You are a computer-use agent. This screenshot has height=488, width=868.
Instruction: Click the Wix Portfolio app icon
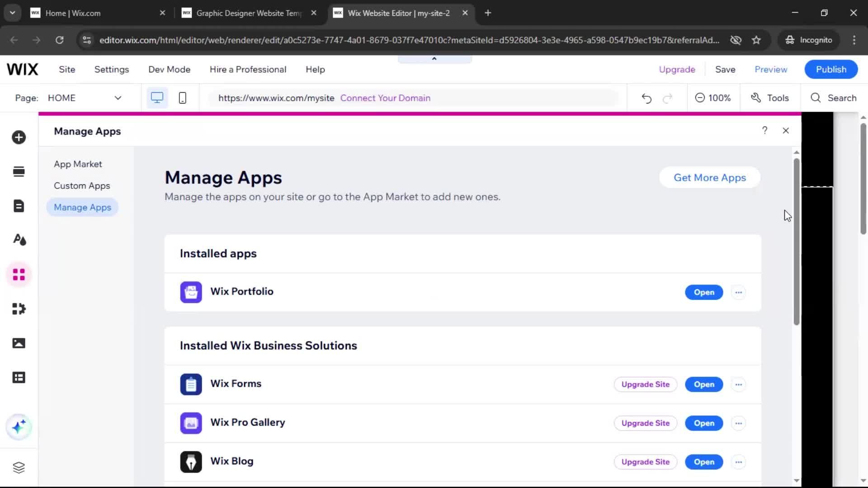pos(191,292)
